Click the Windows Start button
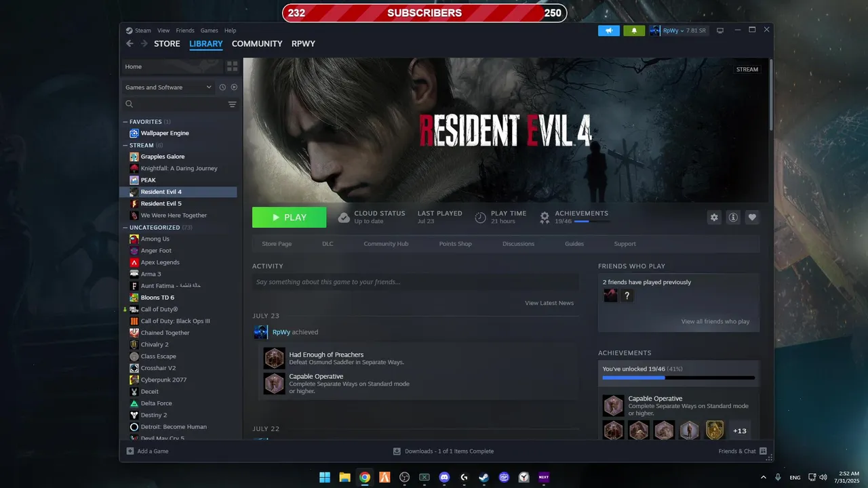The height and width of the screenshot is (488, 868). 325,477
